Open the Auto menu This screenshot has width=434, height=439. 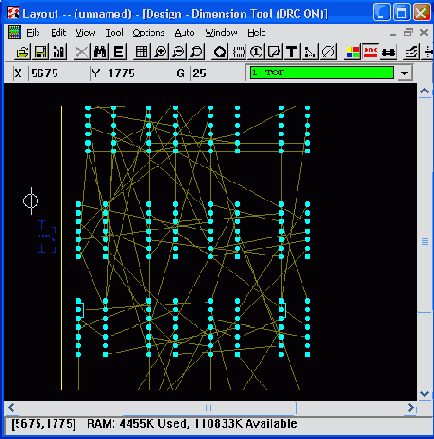pos(184,33)
